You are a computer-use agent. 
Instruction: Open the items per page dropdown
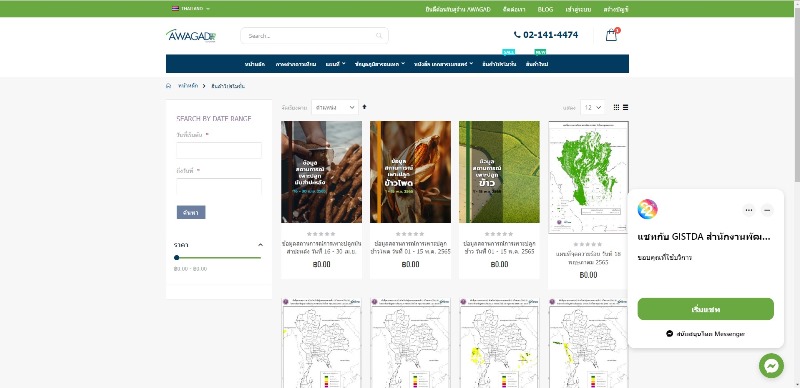pyautogui.click(x=592, y=107)
